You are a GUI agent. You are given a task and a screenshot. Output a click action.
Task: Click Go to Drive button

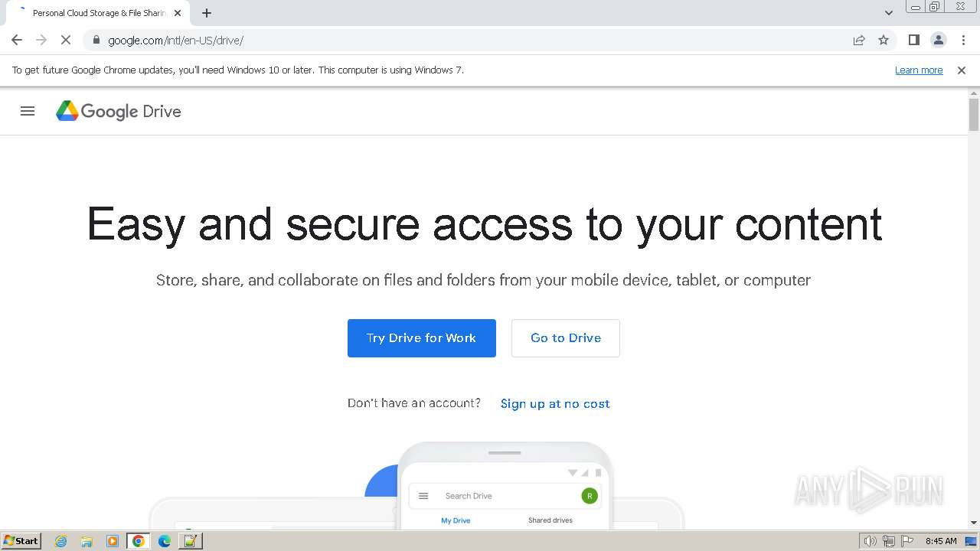[566, 338]
